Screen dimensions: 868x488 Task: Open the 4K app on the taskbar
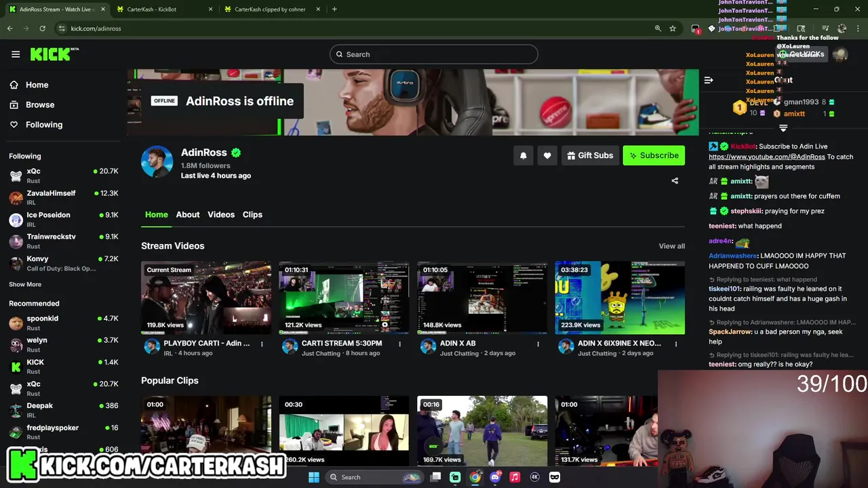pos(534,477)
